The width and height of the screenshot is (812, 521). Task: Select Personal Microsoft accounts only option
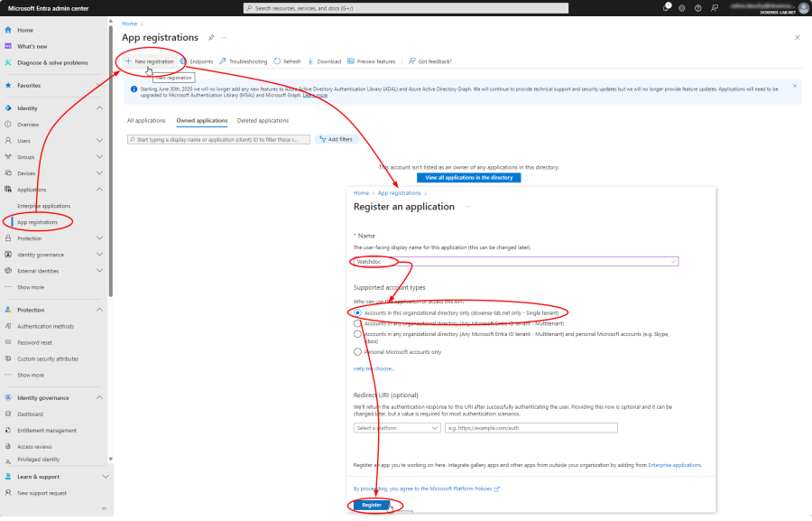click(x=358, y=351)
